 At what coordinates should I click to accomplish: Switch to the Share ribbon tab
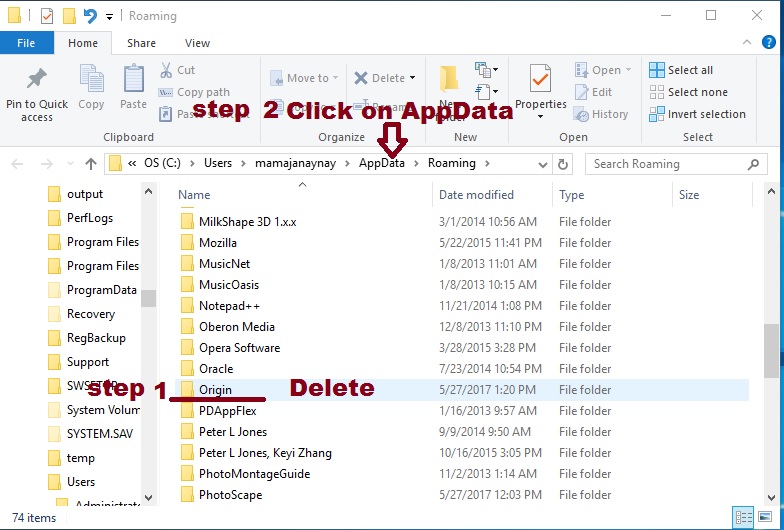pyautogui.click(x=141, y=43)
